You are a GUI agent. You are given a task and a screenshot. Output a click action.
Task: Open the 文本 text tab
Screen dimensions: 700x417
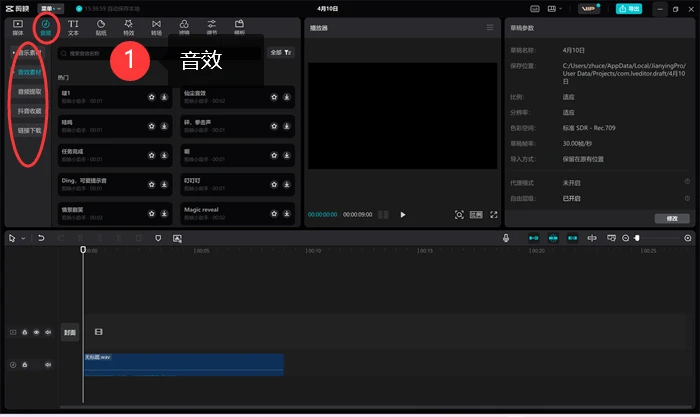pyautogui.click(x=73, y=27)
